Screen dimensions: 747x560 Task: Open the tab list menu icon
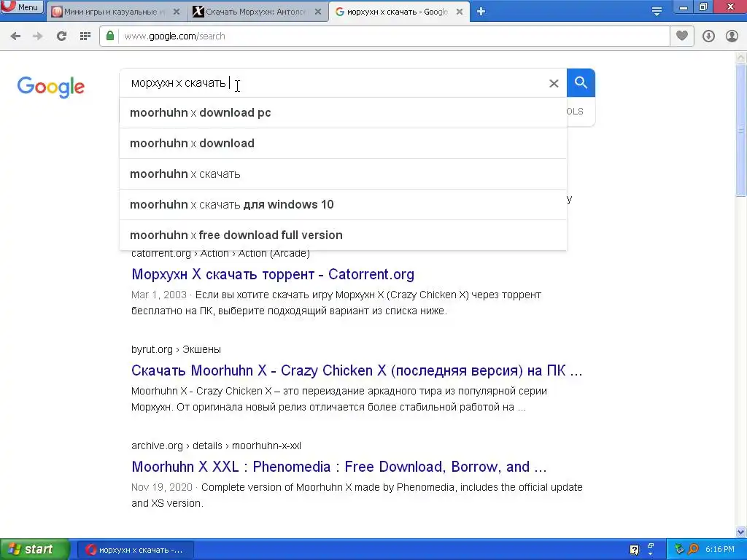click(x=657, y=12)
